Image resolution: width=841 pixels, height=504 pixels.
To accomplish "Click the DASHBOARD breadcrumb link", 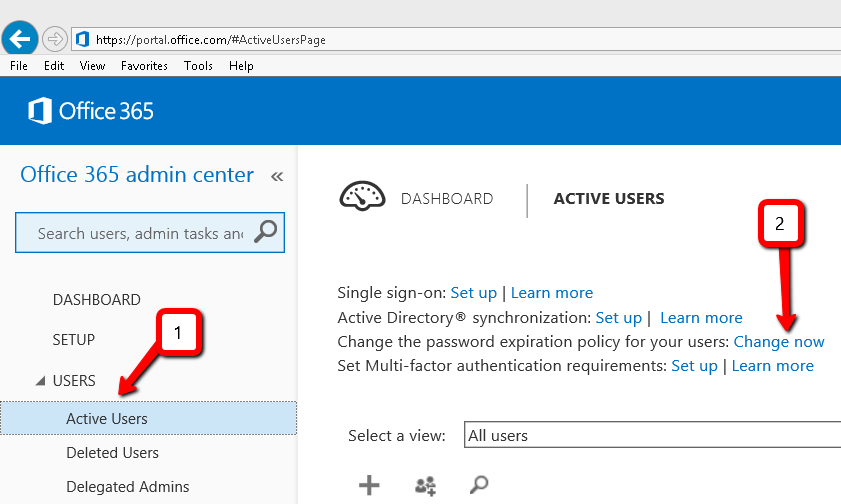I will pos(447,198).
